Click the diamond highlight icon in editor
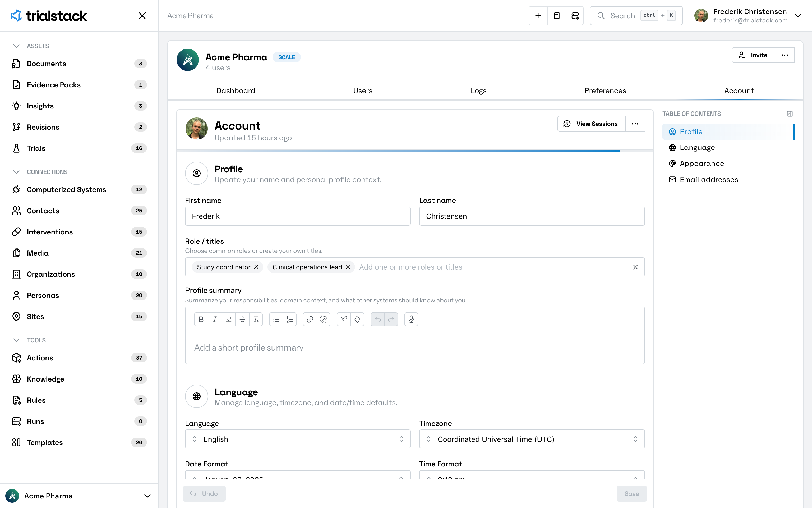Image resolution: width=812 pixels, height=508 pixels. (357, 319)
